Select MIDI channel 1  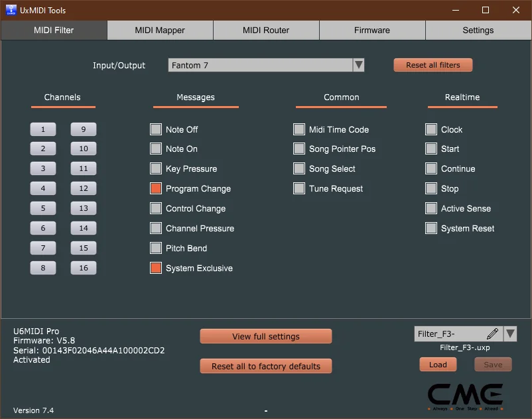[42, 129]
